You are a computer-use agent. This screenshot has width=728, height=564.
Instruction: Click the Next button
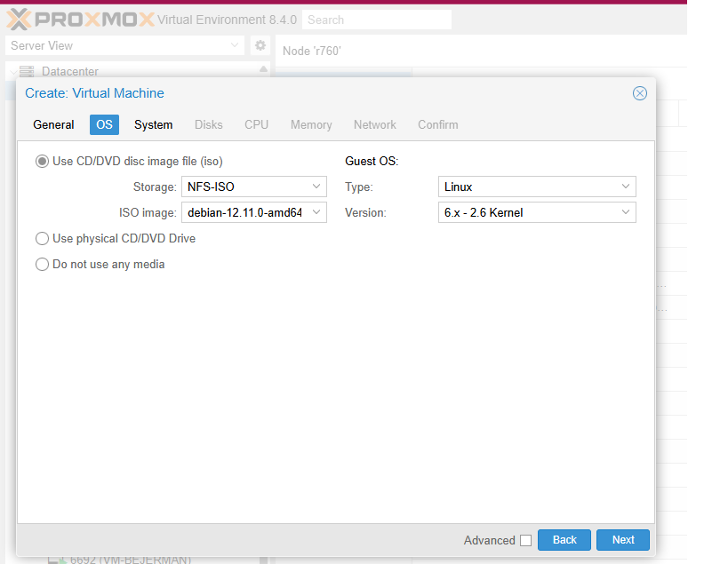pyautogui.click(x=622, y=540)
